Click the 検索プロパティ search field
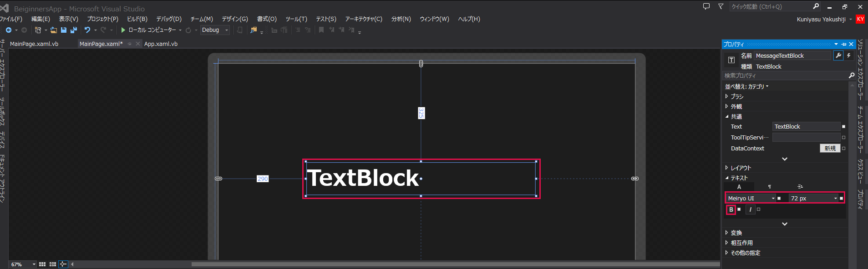The height and width of the screenshot is (269, 868). coord(786,75)
